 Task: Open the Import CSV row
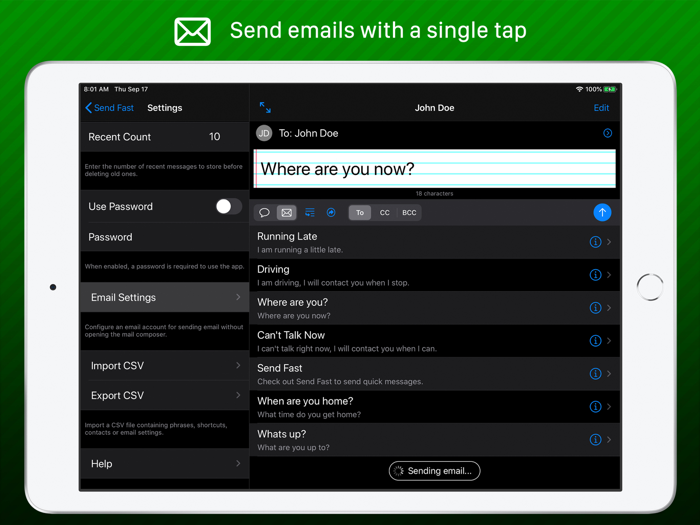[165, 366]
